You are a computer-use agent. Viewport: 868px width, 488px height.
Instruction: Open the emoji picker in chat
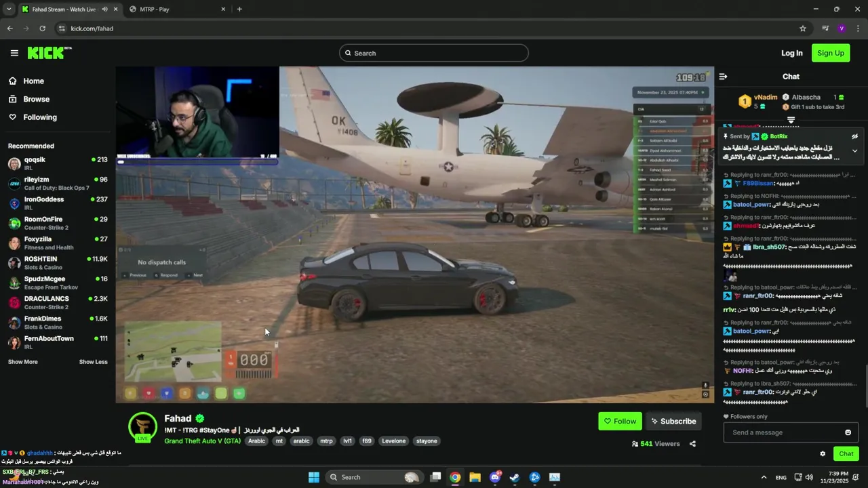point(848,432)
